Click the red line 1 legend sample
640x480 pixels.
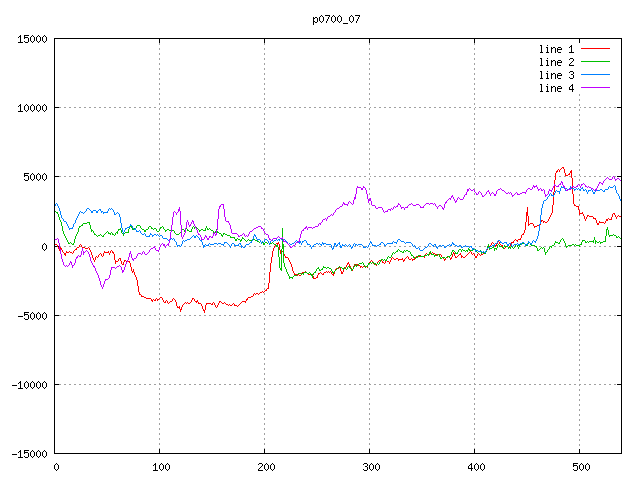(596, 49)
